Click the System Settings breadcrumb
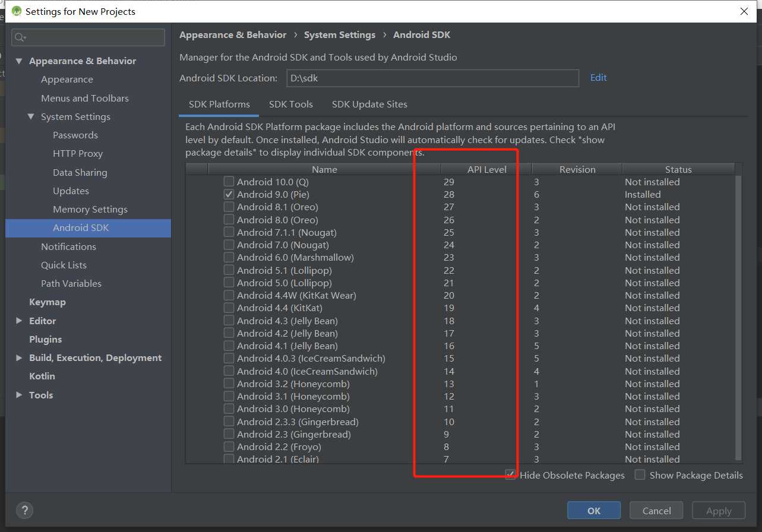762x532 pixels. pyautogui.click(x=340, y=35)
